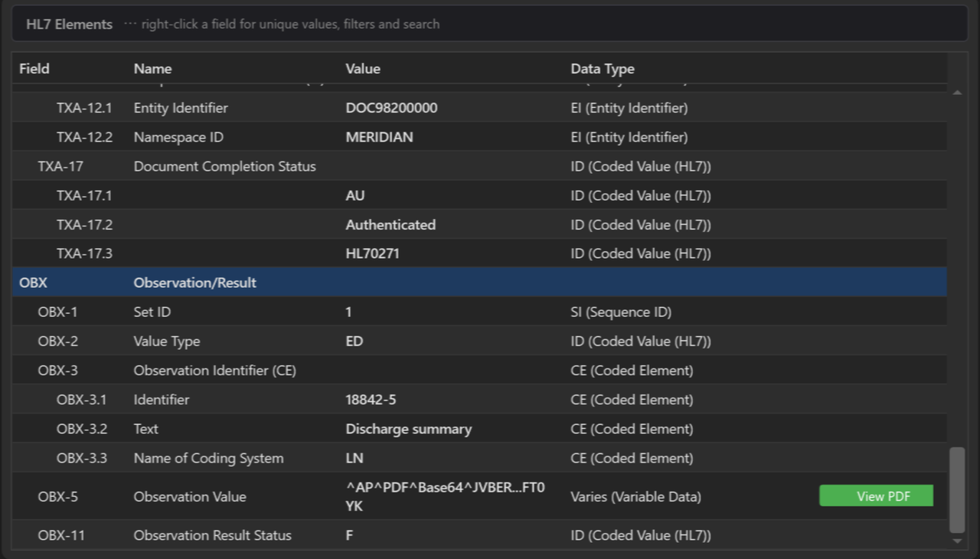
Task: Click the AU value in TXA-17.1
Action: (x=355, y=195)
